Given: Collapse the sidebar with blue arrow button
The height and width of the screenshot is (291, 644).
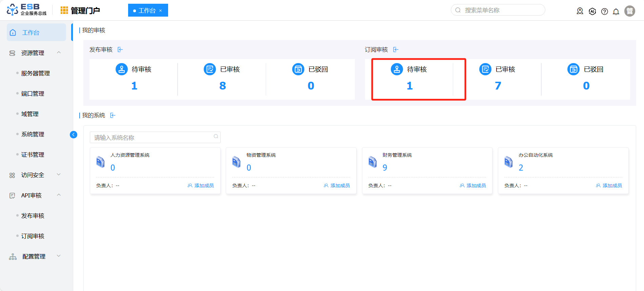Looking at the screenshot, I should (73, 135).
